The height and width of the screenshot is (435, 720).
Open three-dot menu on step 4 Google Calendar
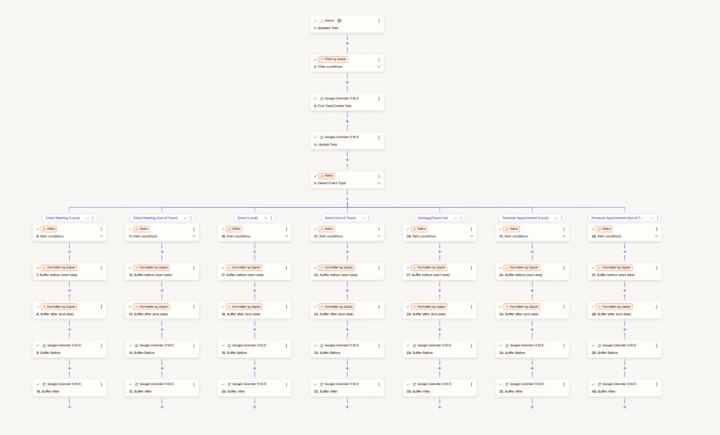(379, 137)
